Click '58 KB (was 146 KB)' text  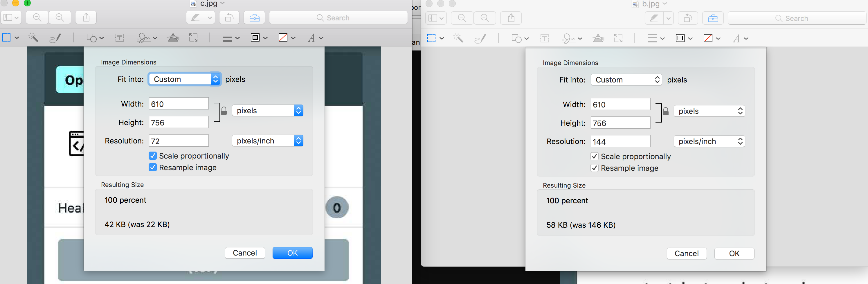[581, 225]
